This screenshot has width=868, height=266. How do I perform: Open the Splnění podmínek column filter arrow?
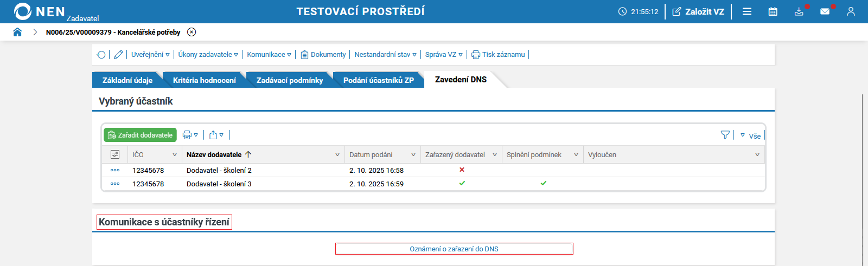click(x=576, y=154)
